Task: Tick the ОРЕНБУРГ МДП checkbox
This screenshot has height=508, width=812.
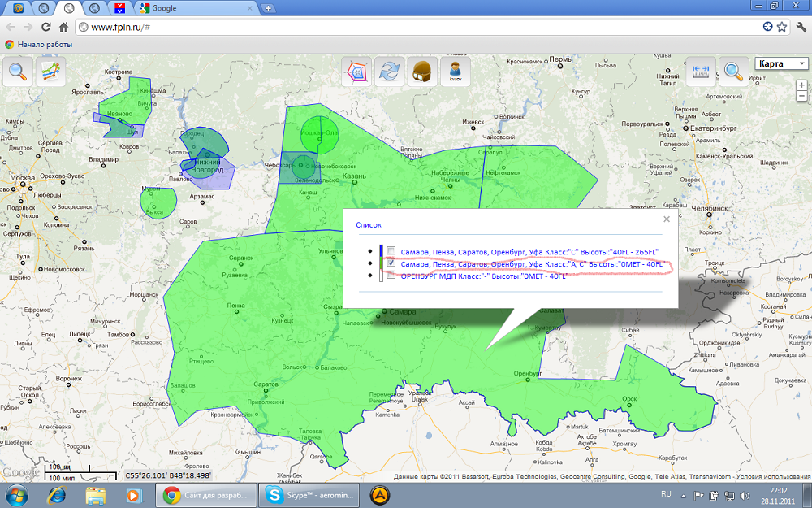Action: click(x=391, y=276)
